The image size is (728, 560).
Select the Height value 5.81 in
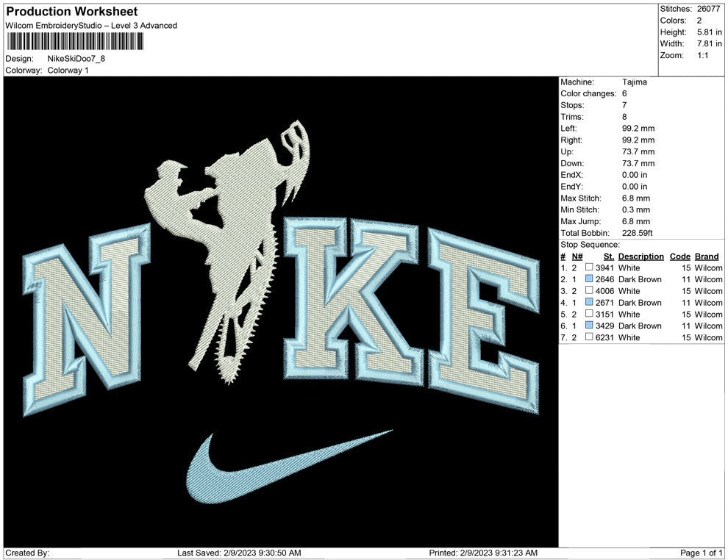[x=709, y=32]
